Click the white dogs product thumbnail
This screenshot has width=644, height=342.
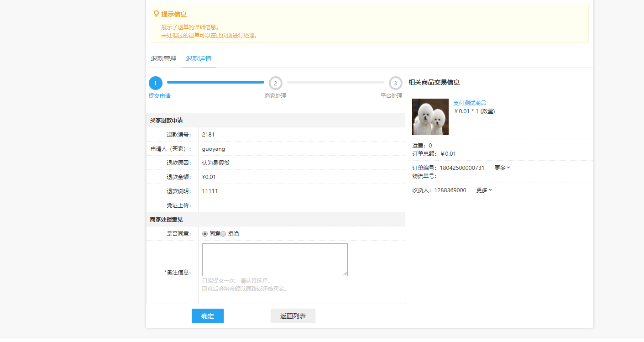tap(430, 117)
